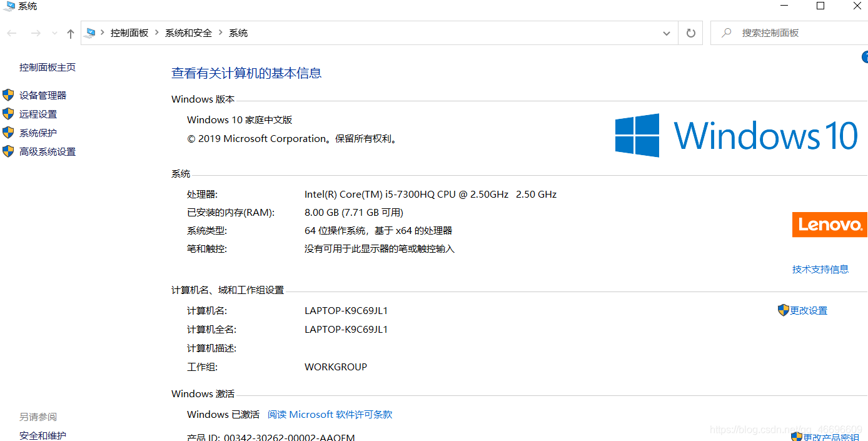This screenshot has width=868, height=441.
Task: Open 阅读 Microsoft 软件许可条款 link
Action: tap(330, 415)
